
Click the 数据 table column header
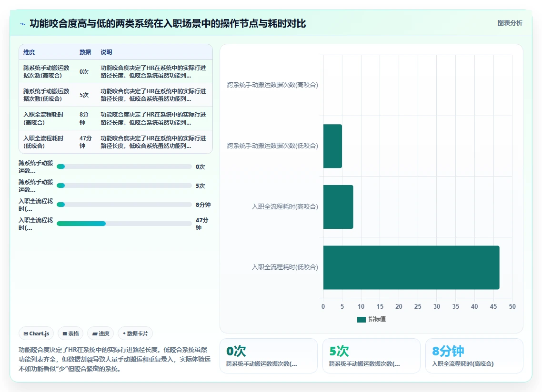click(85, 52)
